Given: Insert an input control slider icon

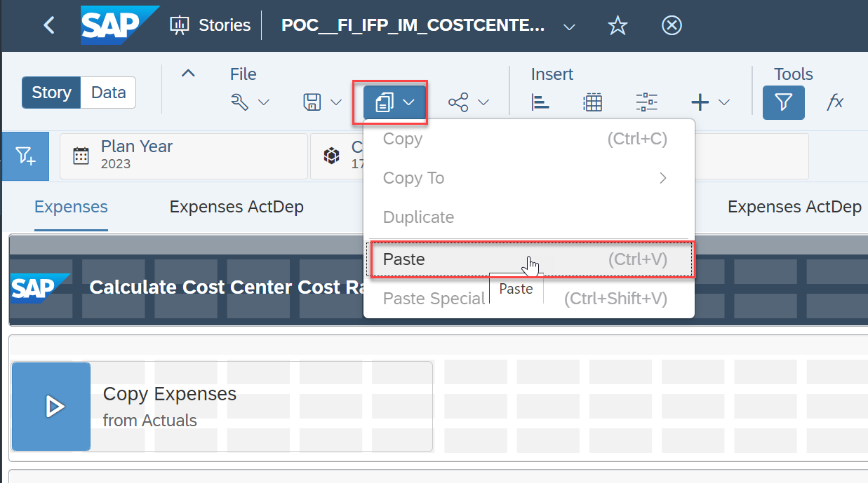Looking at the screenshot, I should click(x=646, y=102).
